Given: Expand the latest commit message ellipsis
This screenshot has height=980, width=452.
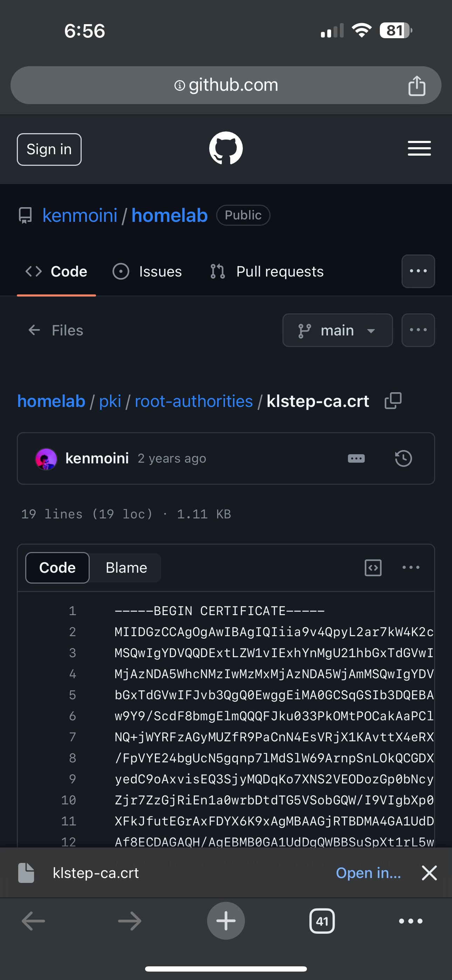Looking at the screenshot, I should tap(356, 458).
